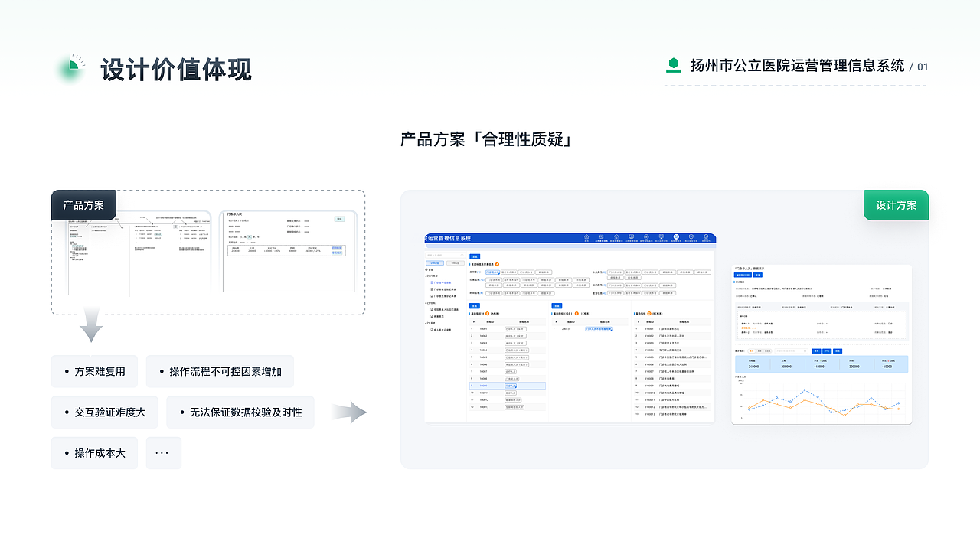Click the orange alert icon beside the indicators heading
The width and height of the screenshot is (980, 551).
click(x=497, y=264)
